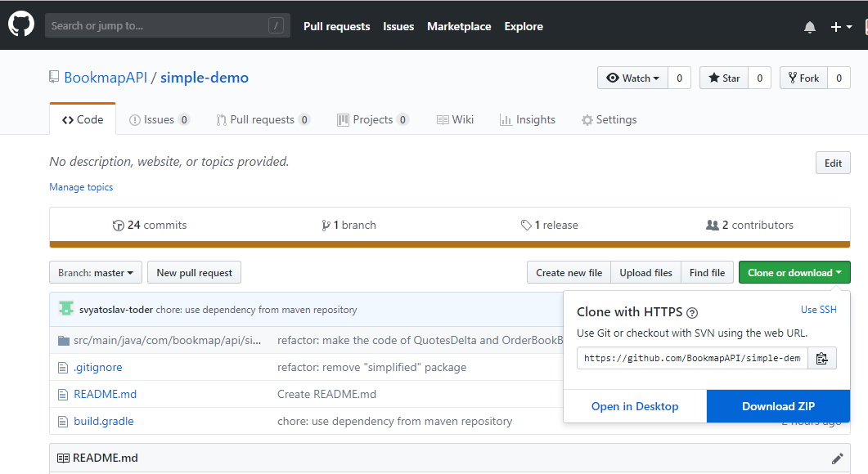Open the Insights tab
Viewport: 868px width, 474px height.
pos(528,119)
